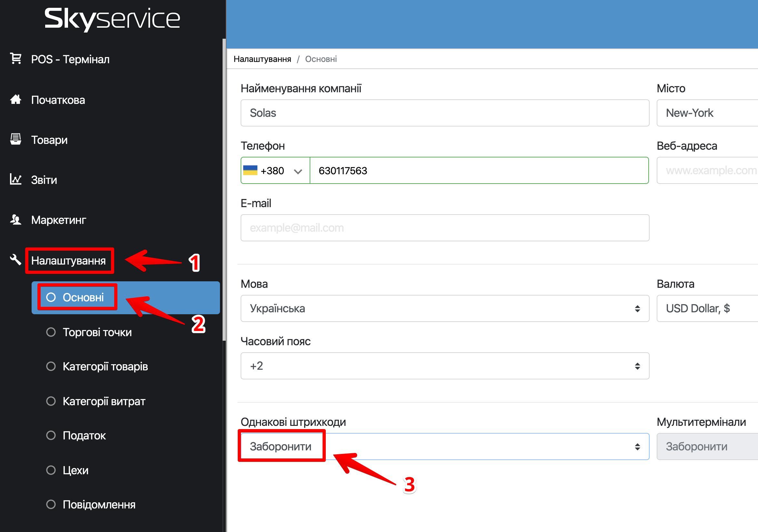Click the Skyservice logo
This screenshot has height=532, width=758.
[112, 19]
